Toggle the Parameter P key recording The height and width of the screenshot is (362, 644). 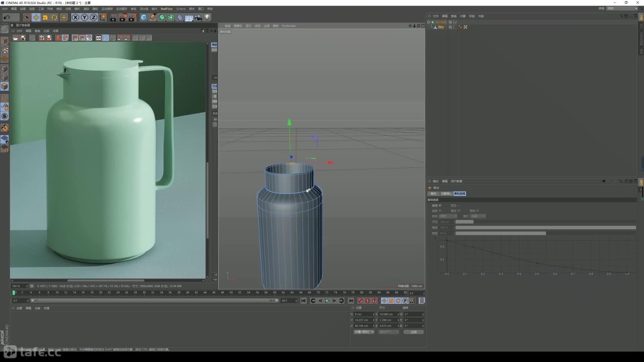point(405,301)
